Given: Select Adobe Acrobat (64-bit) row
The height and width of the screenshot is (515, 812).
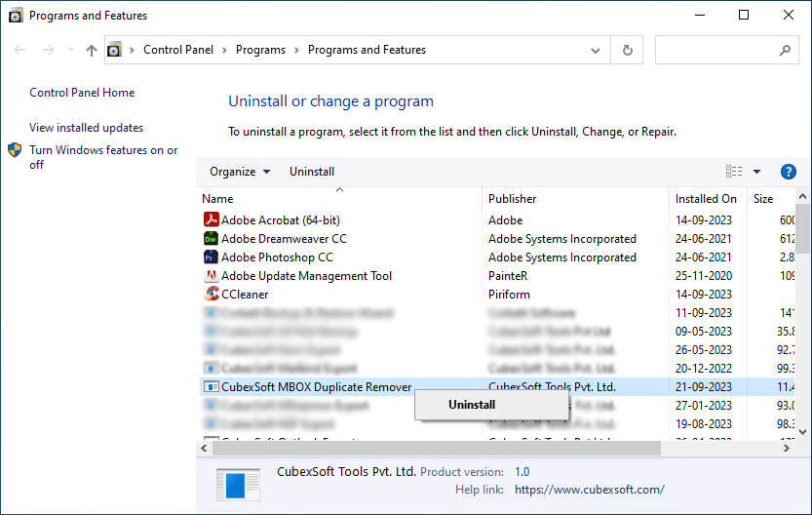Looking at the screenshot, I should [497, 219].
